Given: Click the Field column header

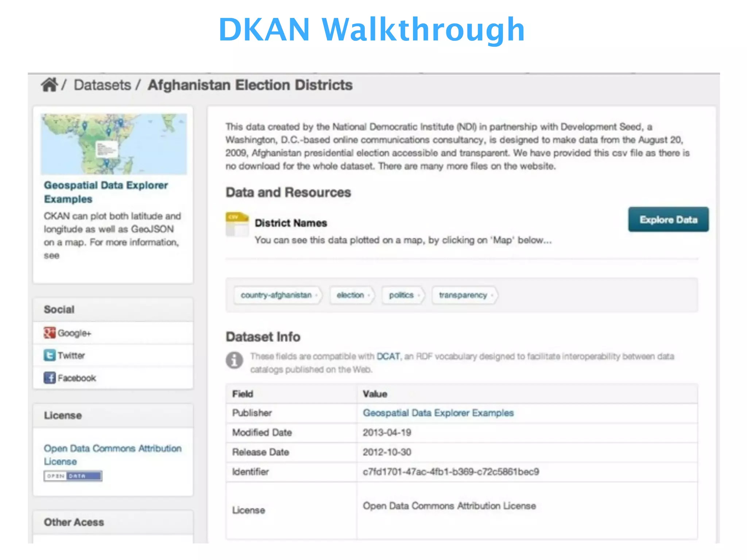Looking at the screenshot, I should pos(291,394).
